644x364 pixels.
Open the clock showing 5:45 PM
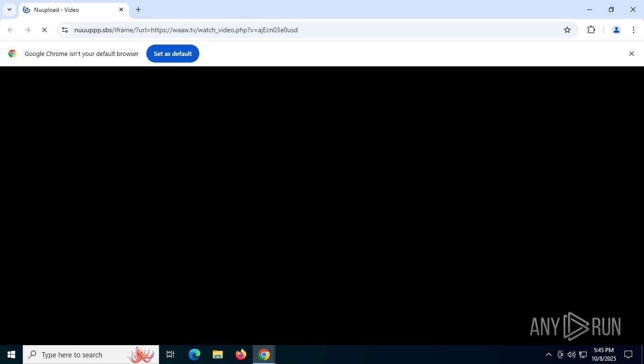coord(603,355)
